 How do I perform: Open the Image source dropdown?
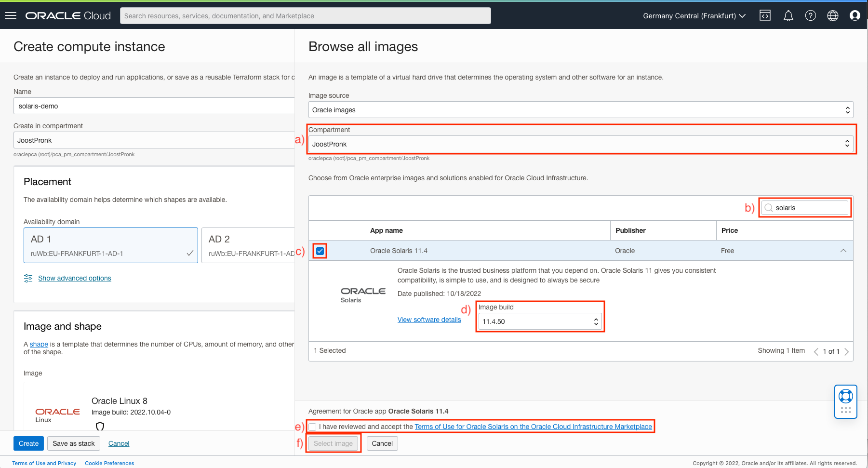pyautogui.click(x=580, y=110)
